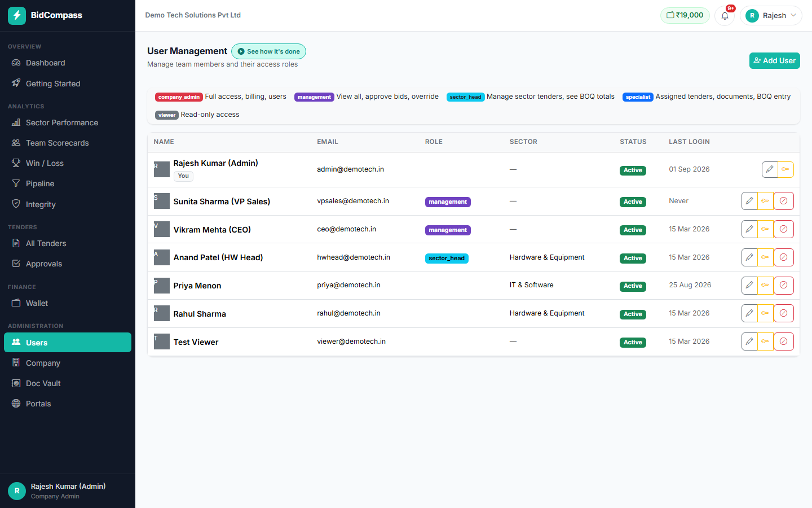Open Doc Vault in Administration

pyautogui.click(x=68, y=383)
